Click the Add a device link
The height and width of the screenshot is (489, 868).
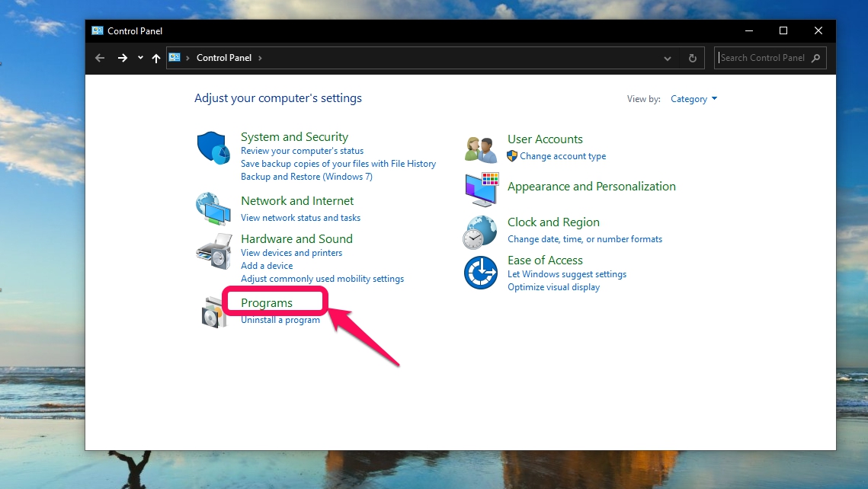pos(267,266)
